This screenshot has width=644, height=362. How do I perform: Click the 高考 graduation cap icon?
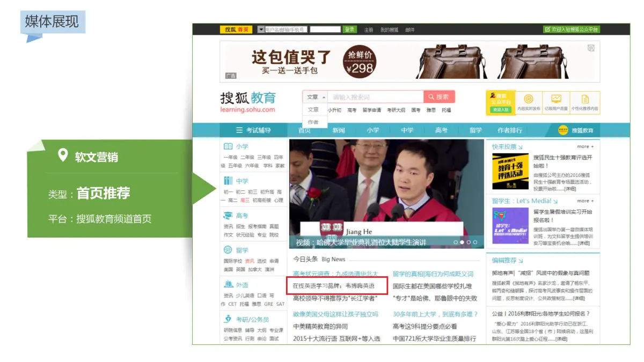[x=228, y=216]
